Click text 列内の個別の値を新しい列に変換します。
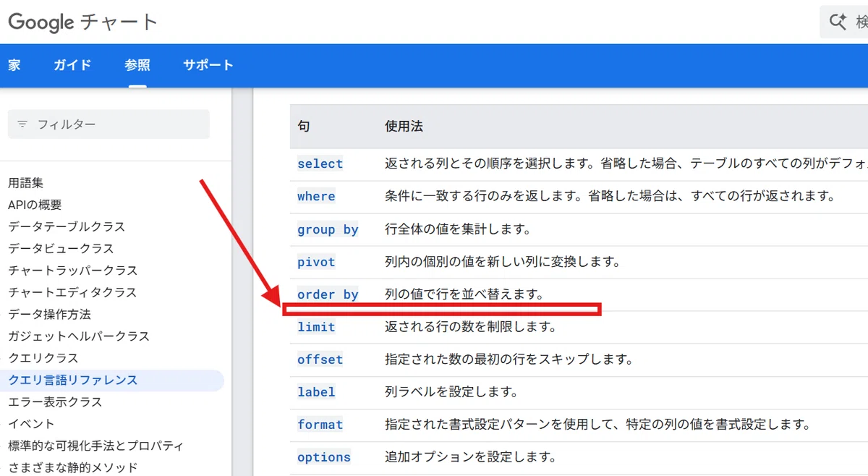868x476 pixels. point(503,262)
